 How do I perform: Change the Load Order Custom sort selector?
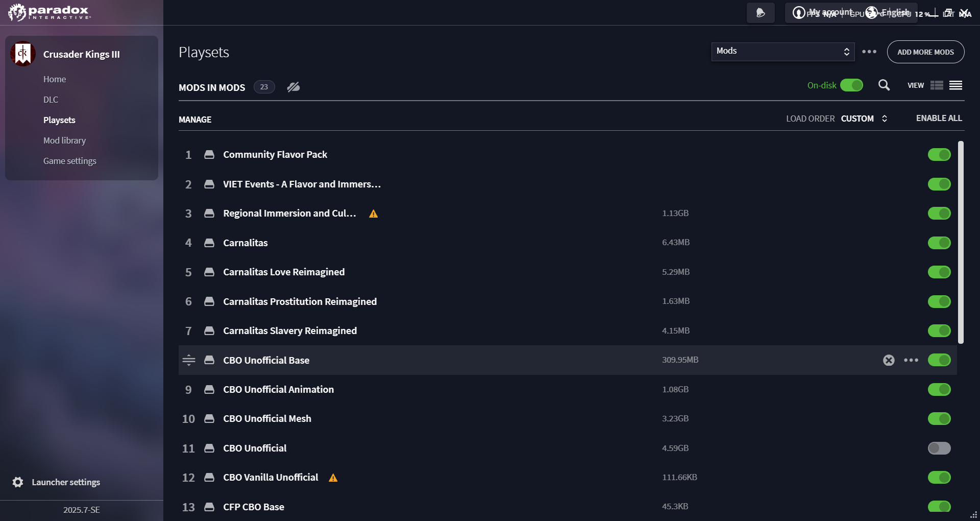[864, 119]
